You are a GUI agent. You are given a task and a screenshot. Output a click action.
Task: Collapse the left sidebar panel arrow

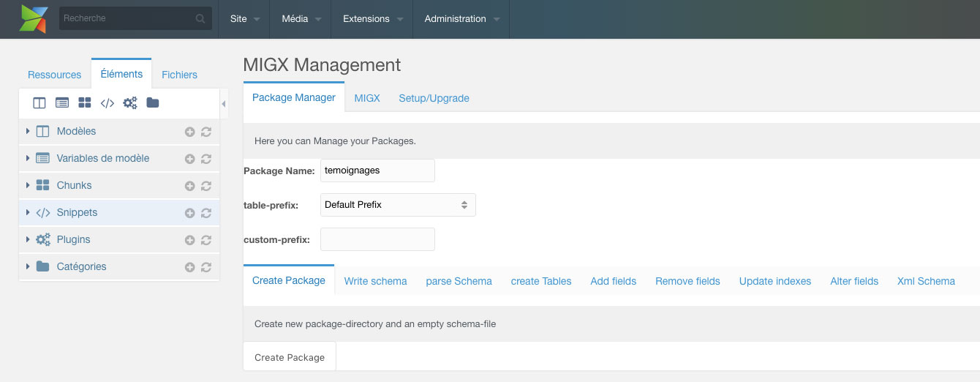point(224,104)
